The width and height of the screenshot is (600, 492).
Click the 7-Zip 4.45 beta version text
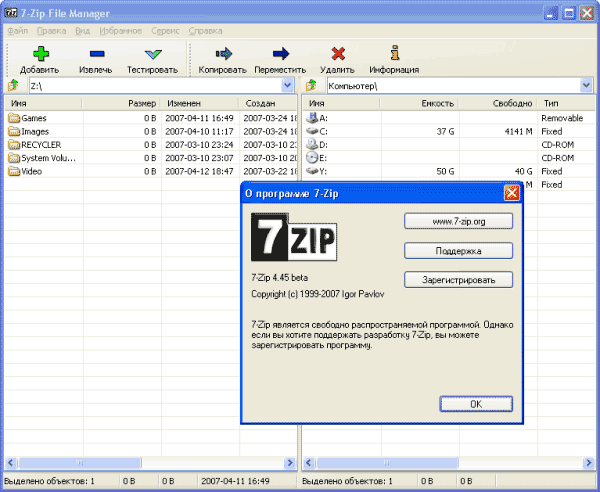(x=280, y=278)
